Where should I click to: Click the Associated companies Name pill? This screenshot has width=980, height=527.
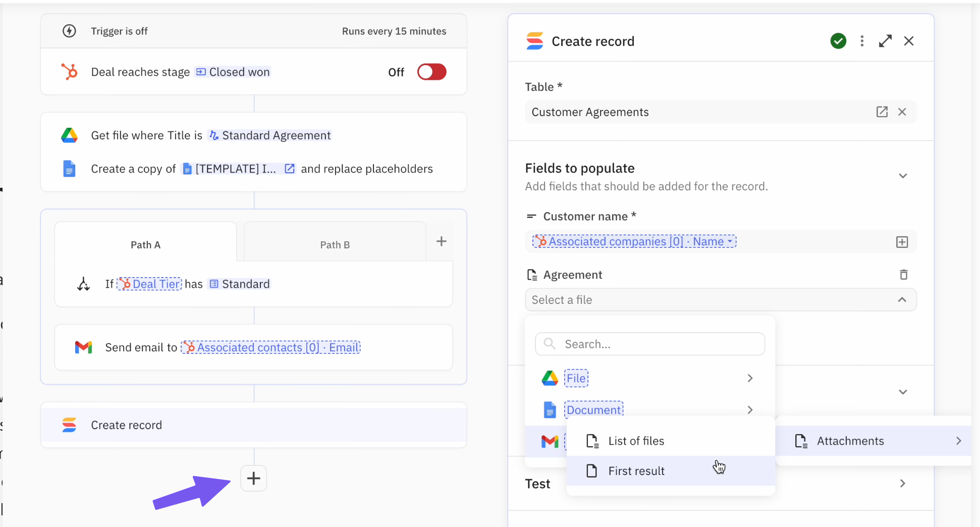[634, 242]
